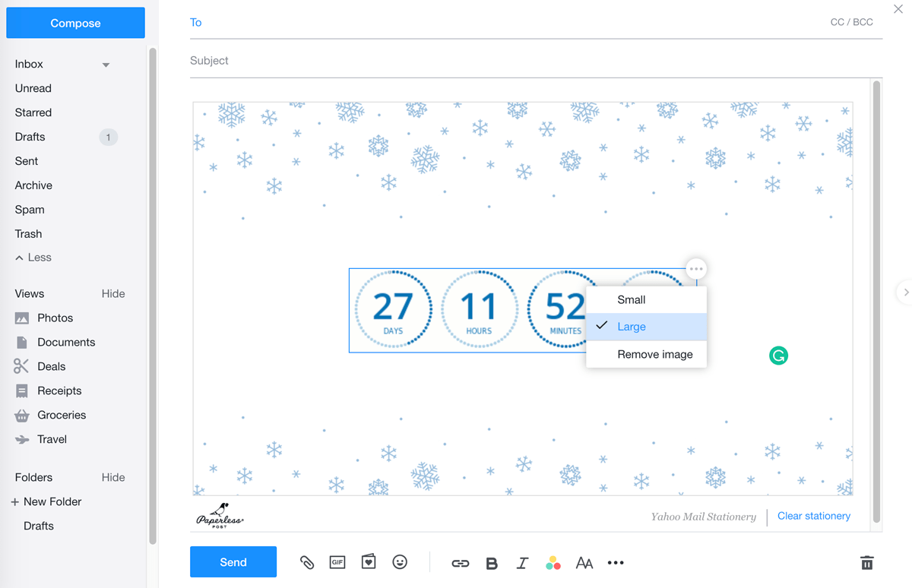This screenshot has width=912, height=588.
Task: Open the Archive folder
Action: tap(33, 185)
